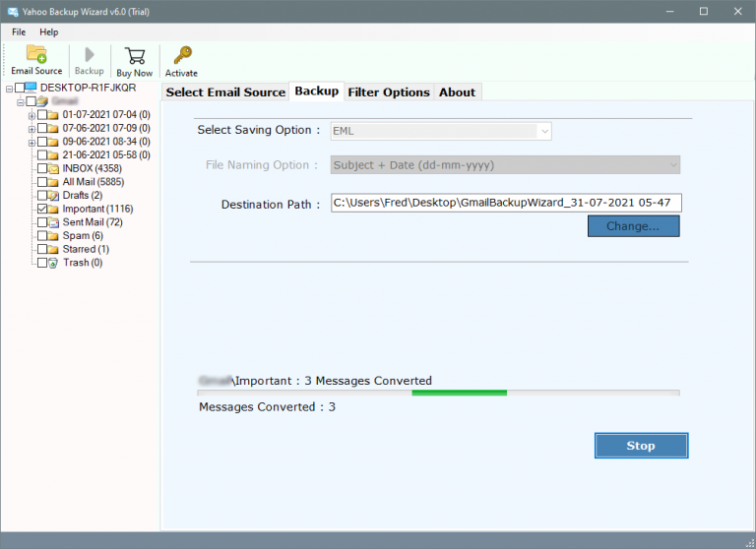Screen dimensions: 756x549
Task: Open the Help menu
Action: point(48,32)
